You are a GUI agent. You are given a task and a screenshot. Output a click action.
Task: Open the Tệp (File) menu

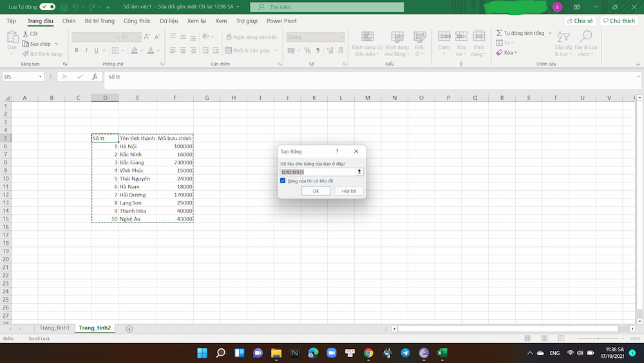[12, 21]
